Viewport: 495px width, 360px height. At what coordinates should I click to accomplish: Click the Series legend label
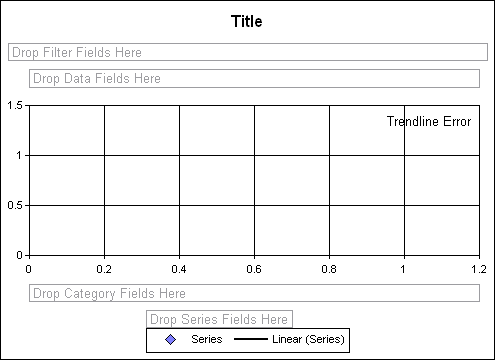(207, 339)
